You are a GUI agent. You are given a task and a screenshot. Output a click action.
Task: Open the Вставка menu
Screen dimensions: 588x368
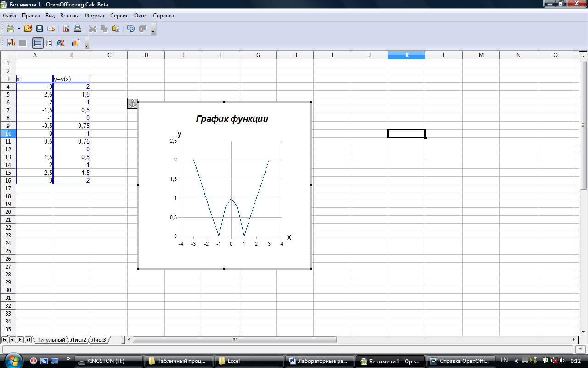tap(70, 16)
